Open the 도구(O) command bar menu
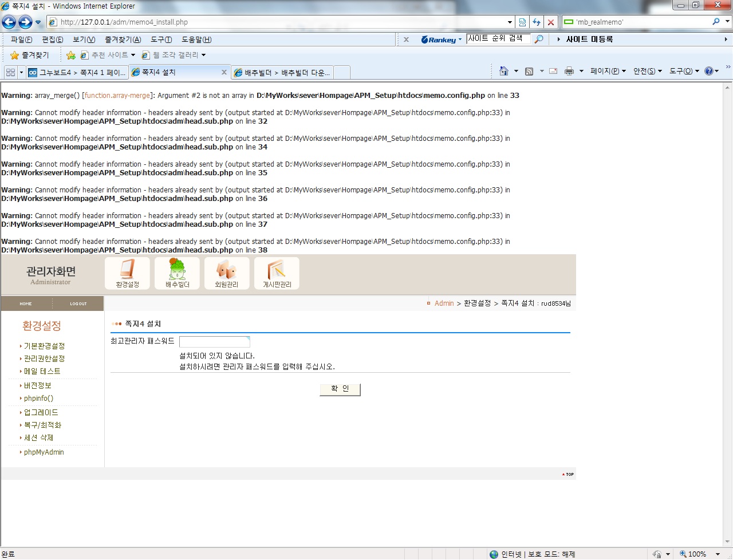This screenshot has height=560, width=733. 684,71
